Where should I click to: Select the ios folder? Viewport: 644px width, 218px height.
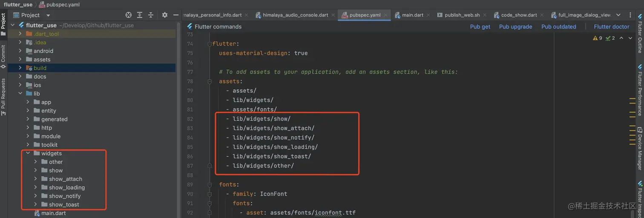coord(37,85)
